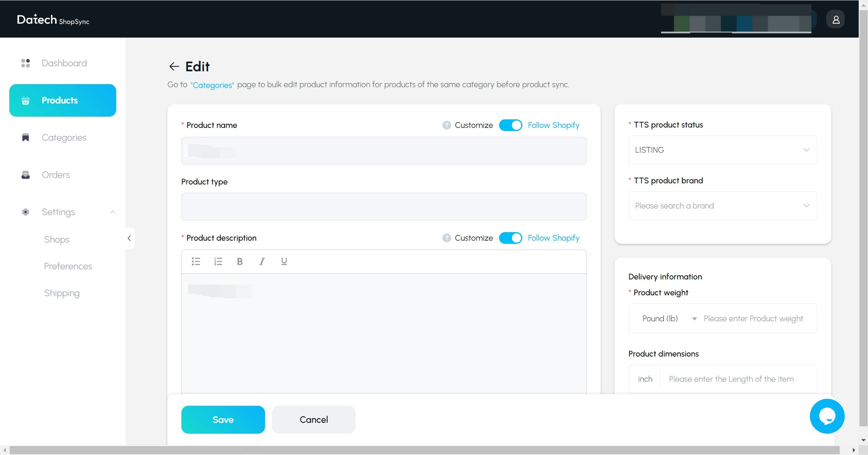Viewport: 868px width, 455px height.
Task: Click help icon beside Product name Customize
Action: click(446, 125)
